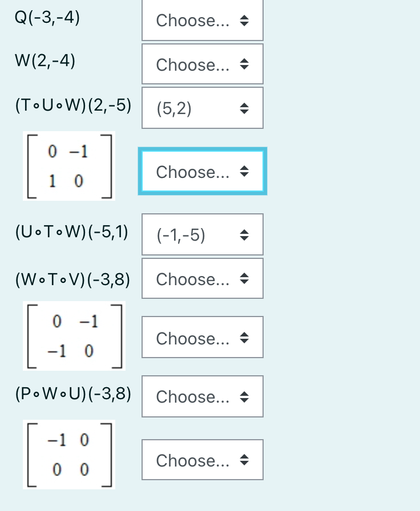This screenshot has height=511, width=420.
Task: Open the highlighted dropdown beside the rotation matrix
Action: 202,172
